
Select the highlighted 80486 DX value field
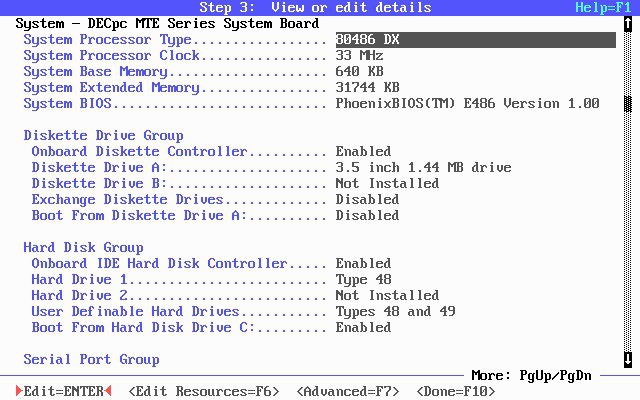point(476,40)
